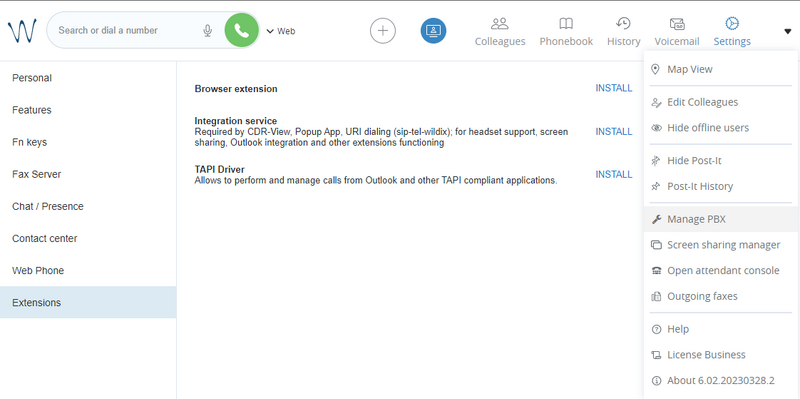Click the Manage PBX wrench icon
Screen dimensions: 800x399
[657, 219]
